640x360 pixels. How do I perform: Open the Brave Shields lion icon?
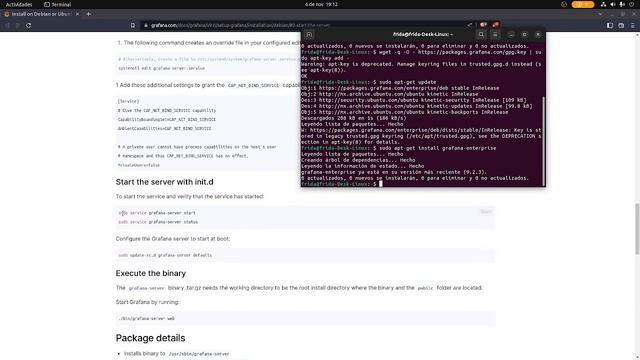coord(483,25)
